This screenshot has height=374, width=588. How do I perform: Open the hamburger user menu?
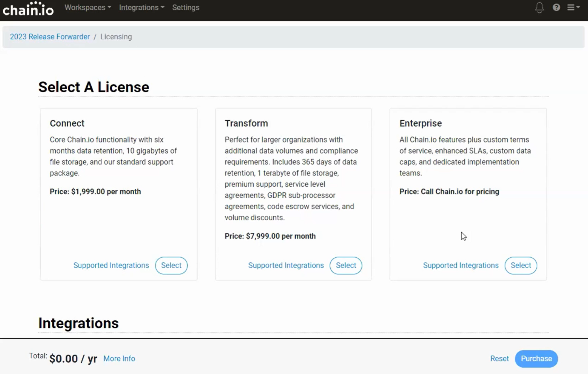point(573,7)
